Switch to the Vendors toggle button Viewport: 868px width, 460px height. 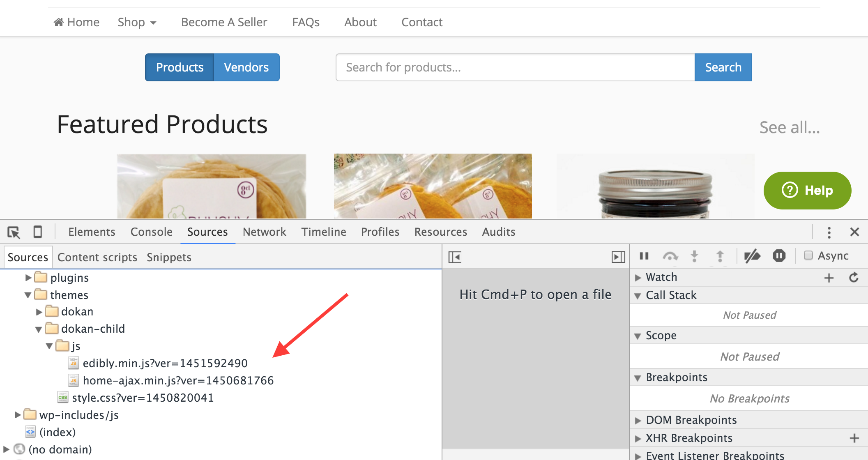point(246,67)
